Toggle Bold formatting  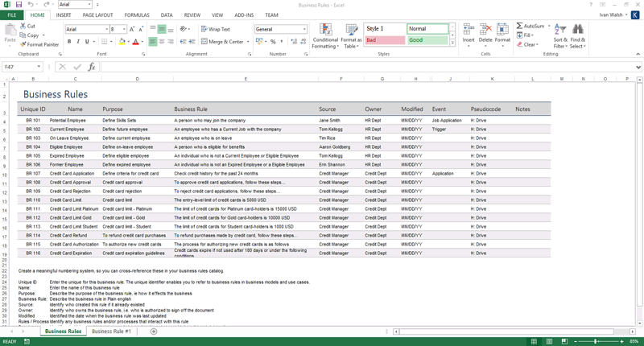coord(69,42)
